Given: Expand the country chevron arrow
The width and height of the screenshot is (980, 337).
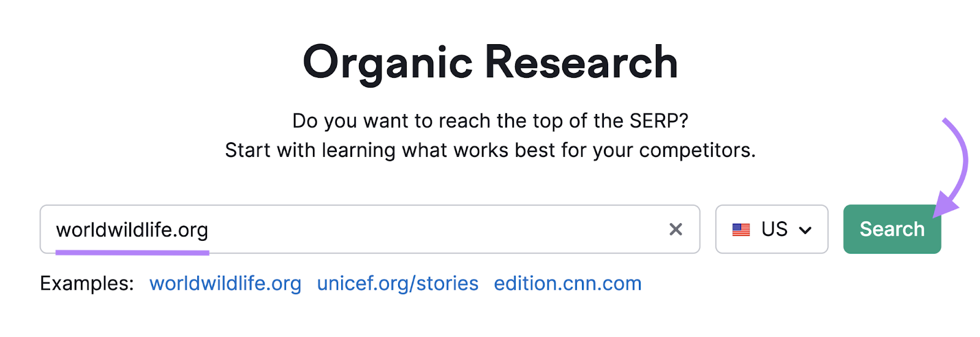Looking at the screenshot, I should pyautogui.click(x=805, y=230).
